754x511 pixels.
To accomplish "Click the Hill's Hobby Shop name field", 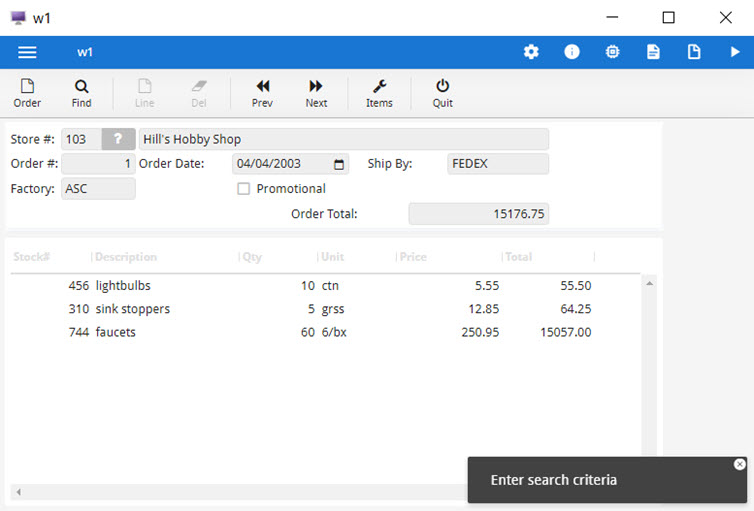I will point(344,139).
